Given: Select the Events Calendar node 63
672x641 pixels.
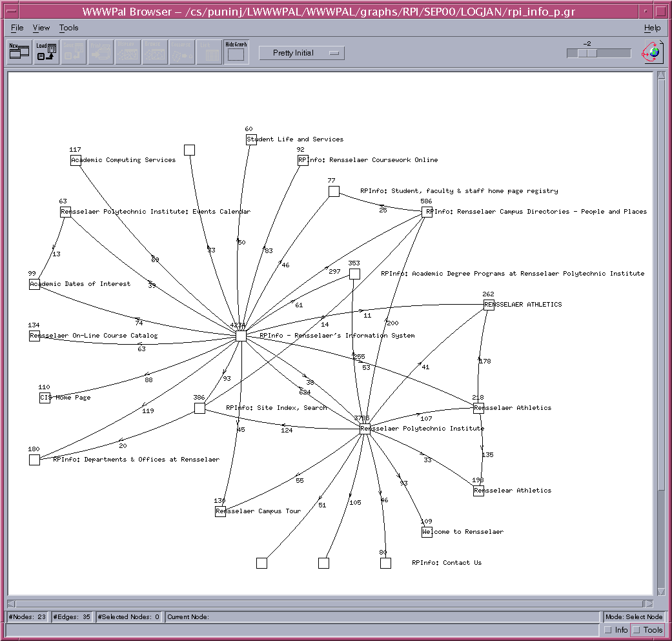Looking at the screenshot, I should click(x=66, y=212).
